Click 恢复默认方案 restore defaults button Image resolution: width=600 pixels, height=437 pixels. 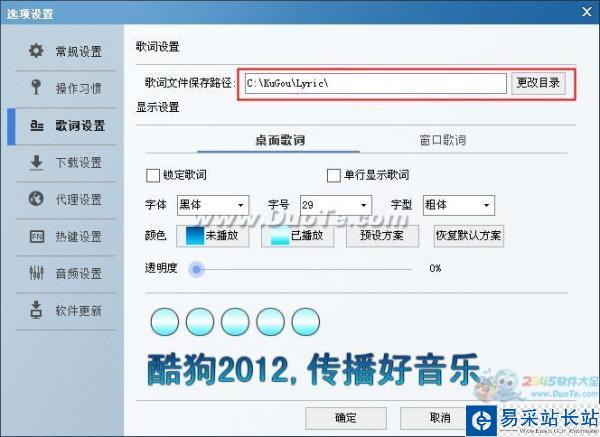[468, 236]
